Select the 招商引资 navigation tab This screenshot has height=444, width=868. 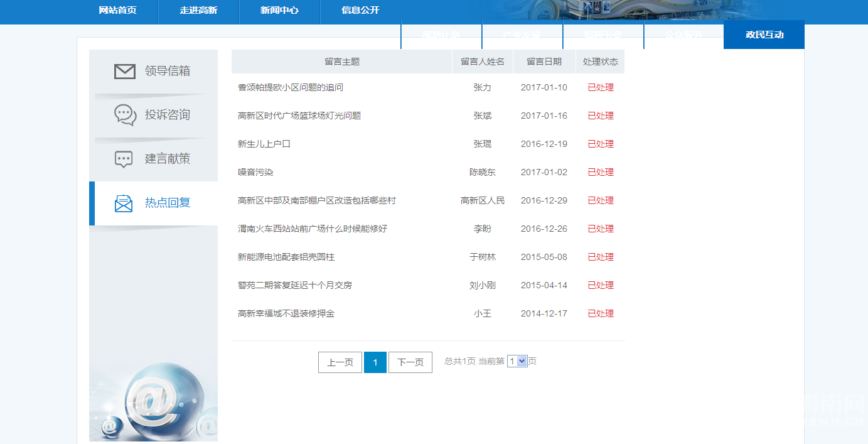coord(604,35)
